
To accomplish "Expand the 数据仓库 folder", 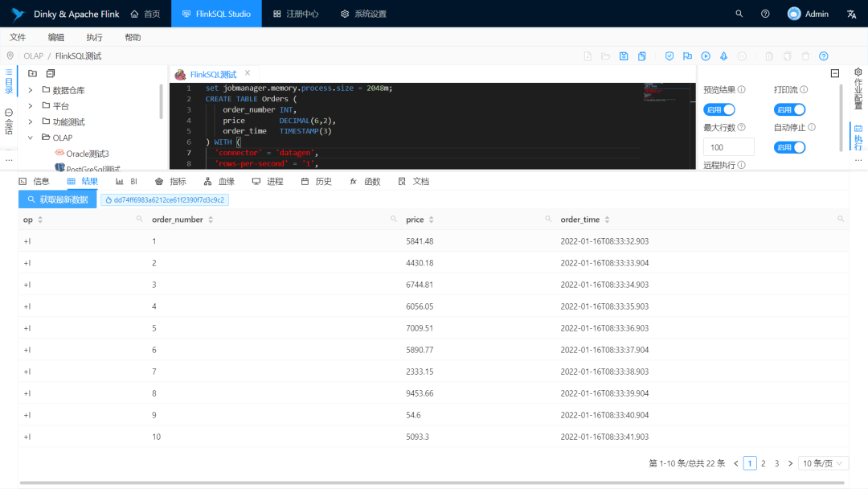I will point(31,90).
